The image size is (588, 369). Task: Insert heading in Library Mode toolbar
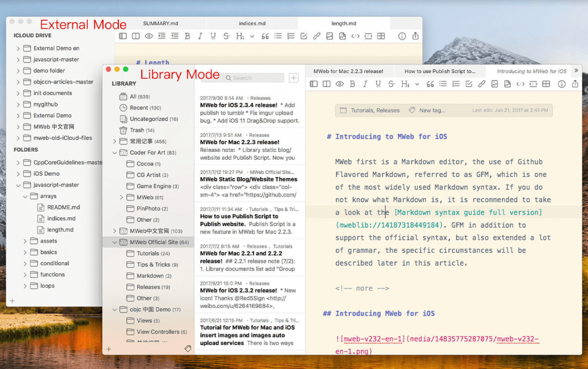(405, 84)
